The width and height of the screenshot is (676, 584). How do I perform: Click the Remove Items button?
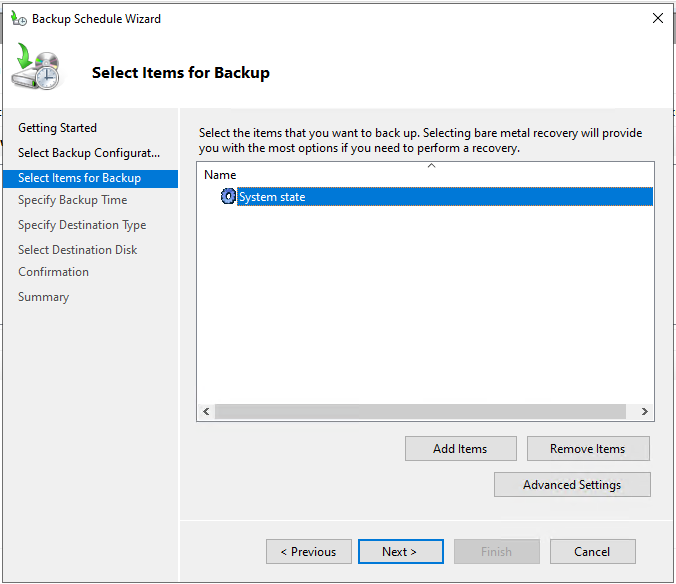(588, 449)
